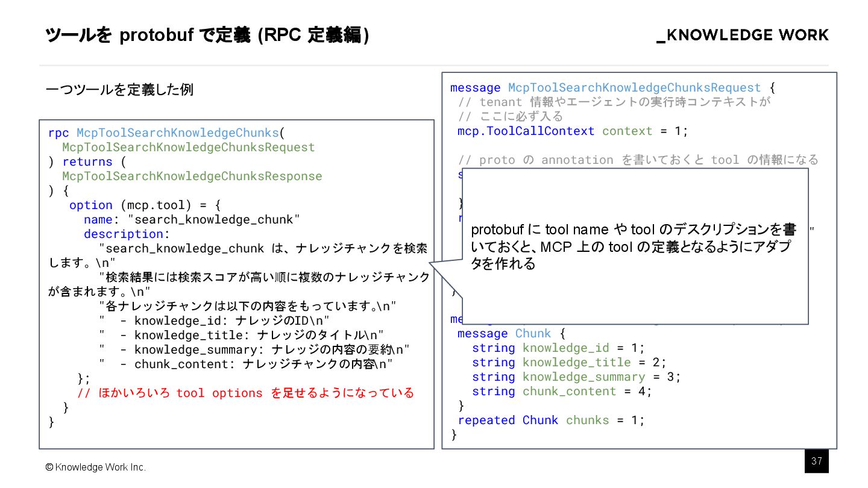Click the '© Knowledge Work Inc.' footer
Screen dimensions: 868x488
(96, 468)
